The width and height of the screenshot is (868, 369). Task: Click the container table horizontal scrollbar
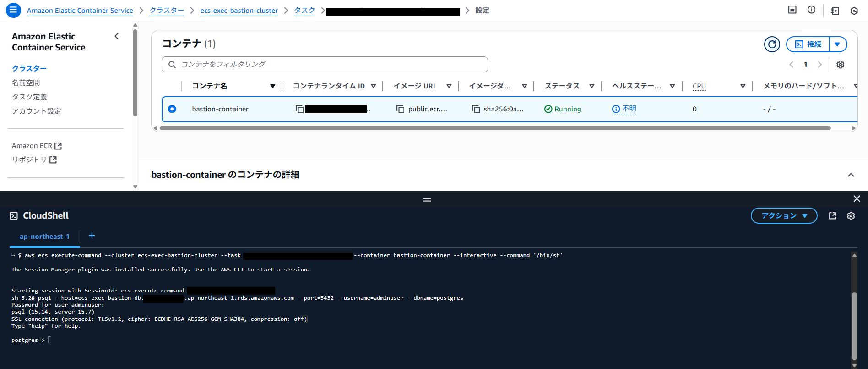[x=495, y=128]
